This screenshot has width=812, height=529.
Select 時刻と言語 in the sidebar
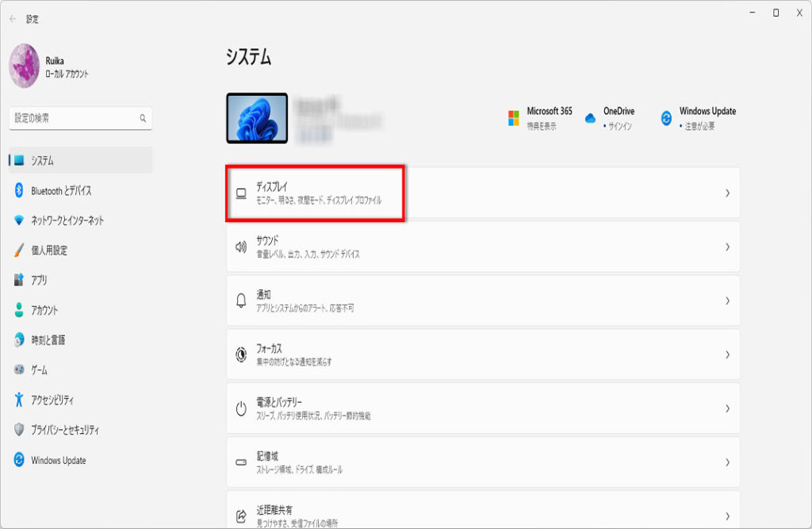(x=48, y=340)
